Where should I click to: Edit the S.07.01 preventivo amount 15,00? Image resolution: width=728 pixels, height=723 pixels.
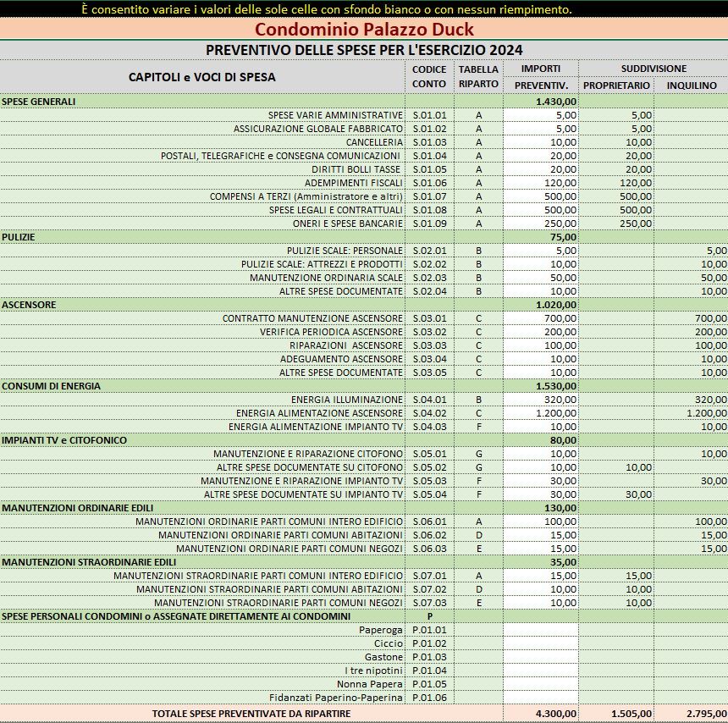(x=541, y=576)
